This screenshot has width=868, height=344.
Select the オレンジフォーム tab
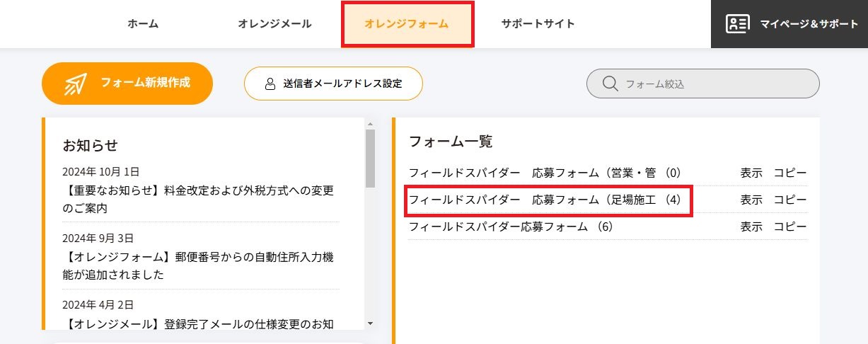point(407,23)
